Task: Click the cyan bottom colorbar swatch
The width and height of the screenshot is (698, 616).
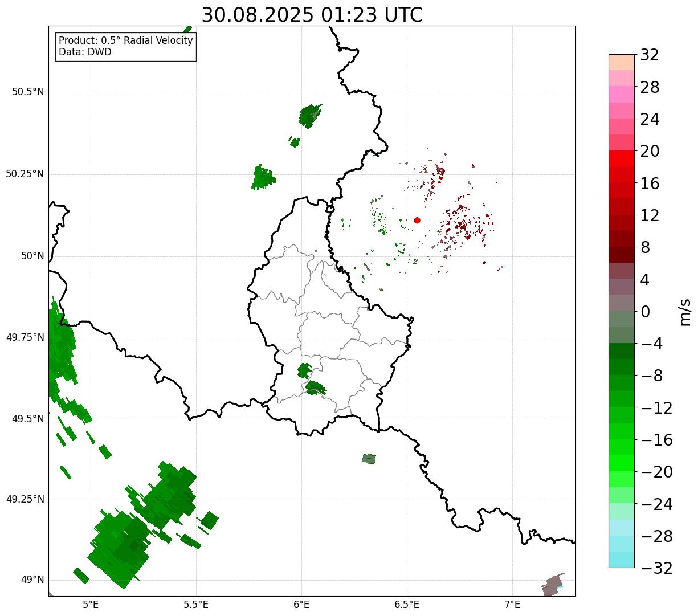Action: pos(622,560)
